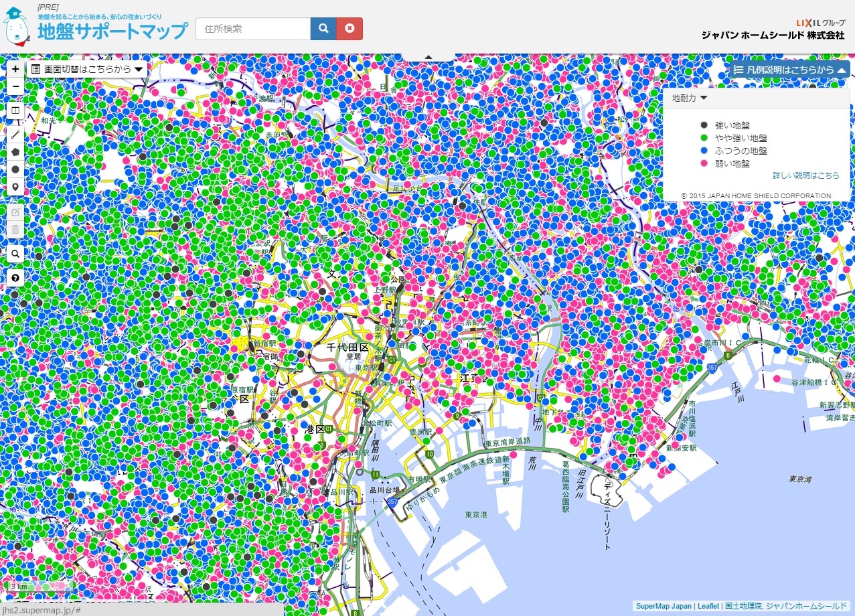Toggle the split-screen map view icon
This screenshot has width=855, height=616.
coord(15,110)
